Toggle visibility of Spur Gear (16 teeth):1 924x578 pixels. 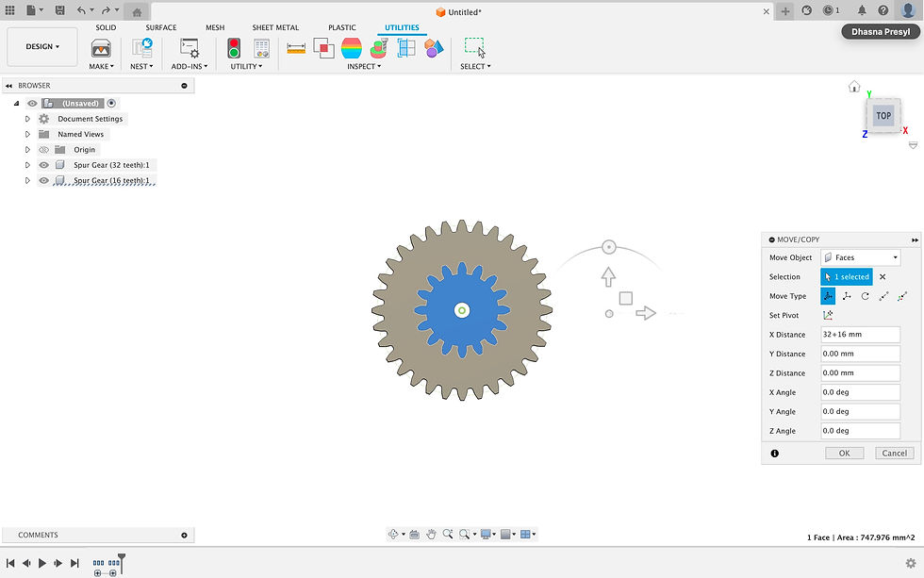[x=43, y=180]
